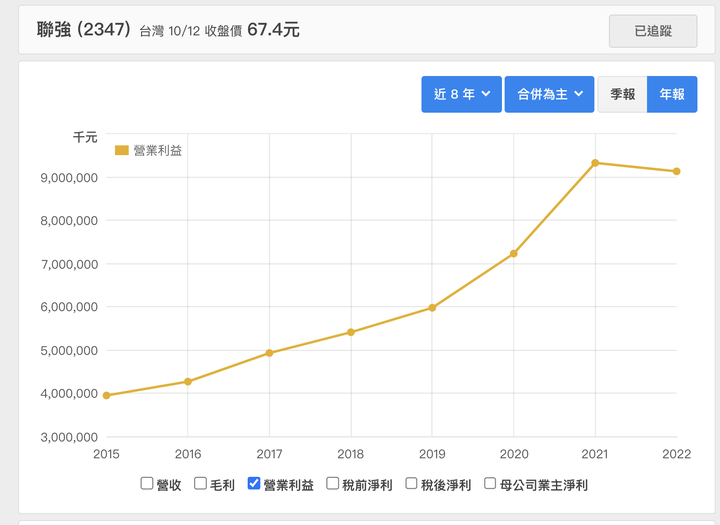Click the 2019 data point marker
Viewport: 720px width, 525px height.
432,308
